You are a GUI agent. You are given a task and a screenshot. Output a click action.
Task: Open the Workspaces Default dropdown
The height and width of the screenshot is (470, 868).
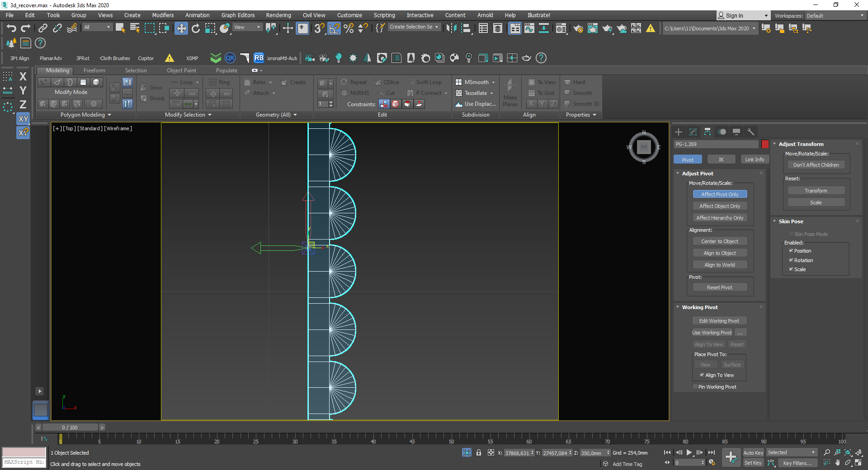(x=835, y=16)
